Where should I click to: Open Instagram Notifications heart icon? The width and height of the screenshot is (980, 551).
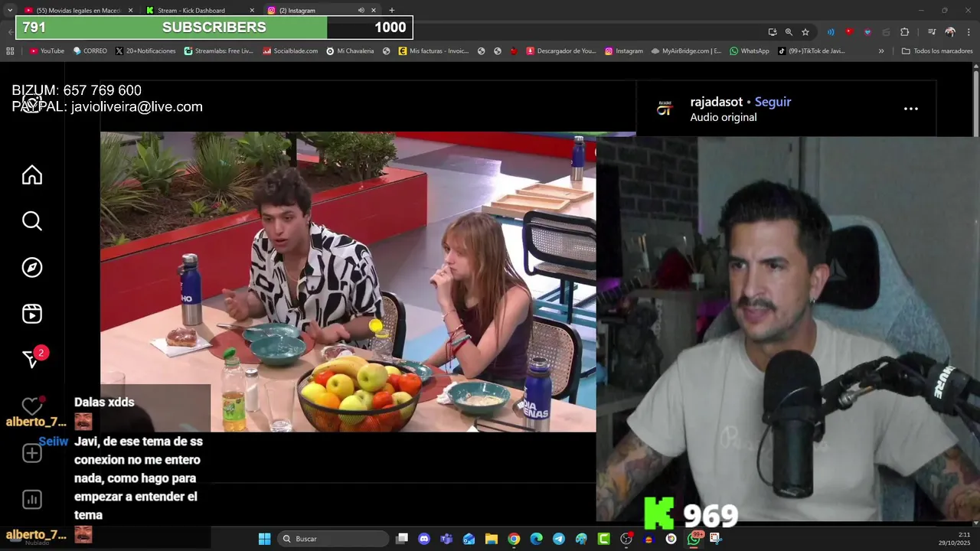[31, 406]
